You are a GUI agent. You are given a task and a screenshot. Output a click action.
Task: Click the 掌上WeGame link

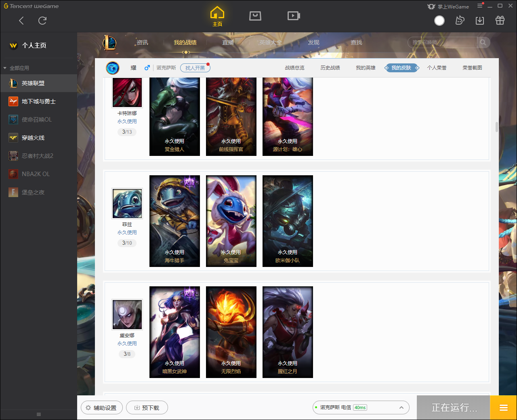(448, 6)
